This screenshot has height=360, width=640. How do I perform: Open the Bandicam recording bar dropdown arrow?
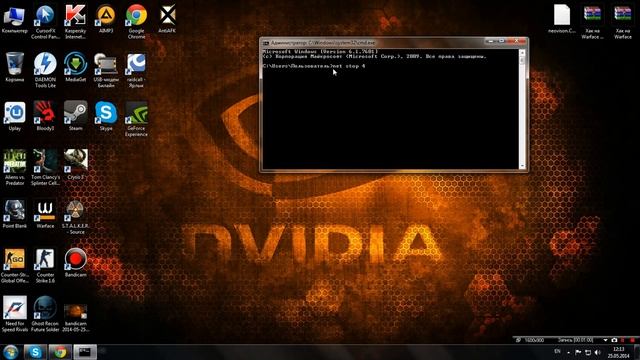click(x=605, y=340)
